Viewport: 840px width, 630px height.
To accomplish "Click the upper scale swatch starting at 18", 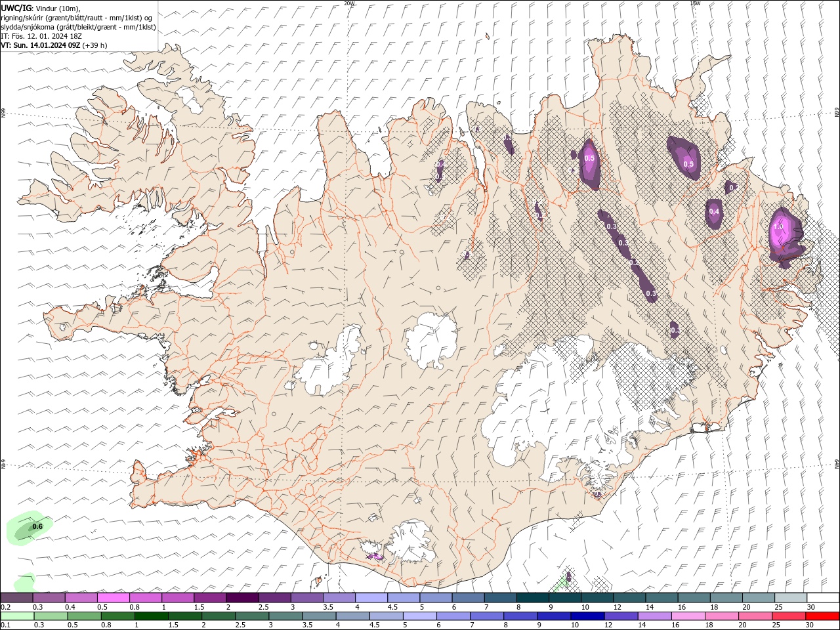I will (727, 597).
